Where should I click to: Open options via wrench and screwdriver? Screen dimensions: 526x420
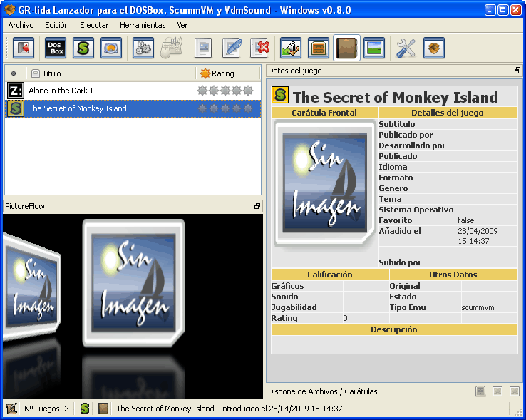point(406,48)
